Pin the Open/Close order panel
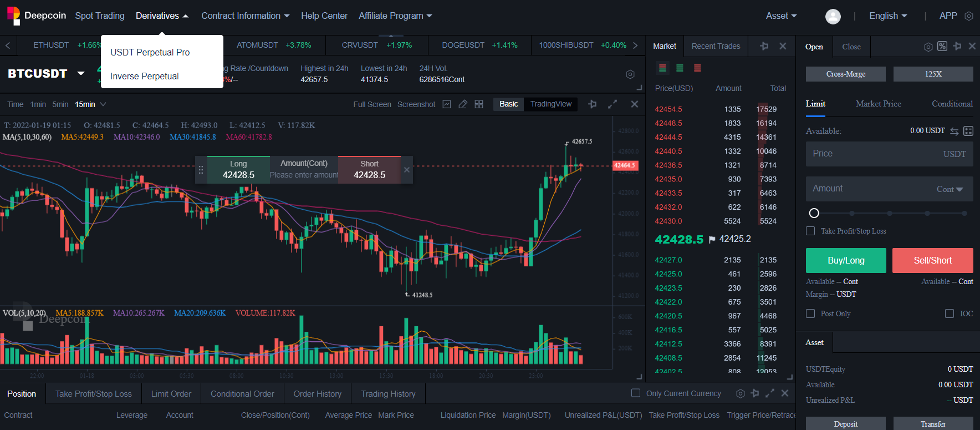Screen dimensions: 980x430 (957, 46)
